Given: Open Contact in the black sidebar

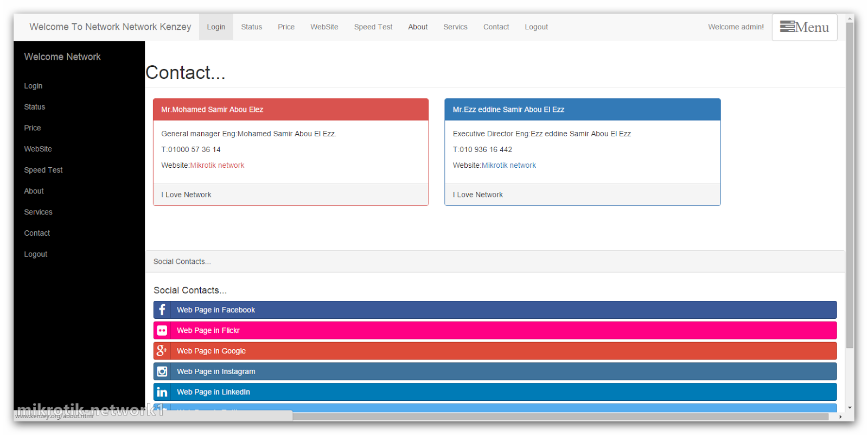Looking at the screenshot, I should point(37,233).
